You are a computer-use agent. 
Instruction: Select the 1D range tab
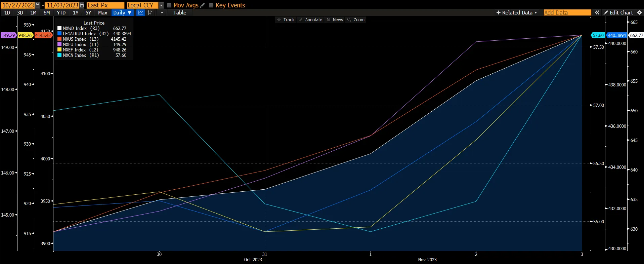point(7,12)
